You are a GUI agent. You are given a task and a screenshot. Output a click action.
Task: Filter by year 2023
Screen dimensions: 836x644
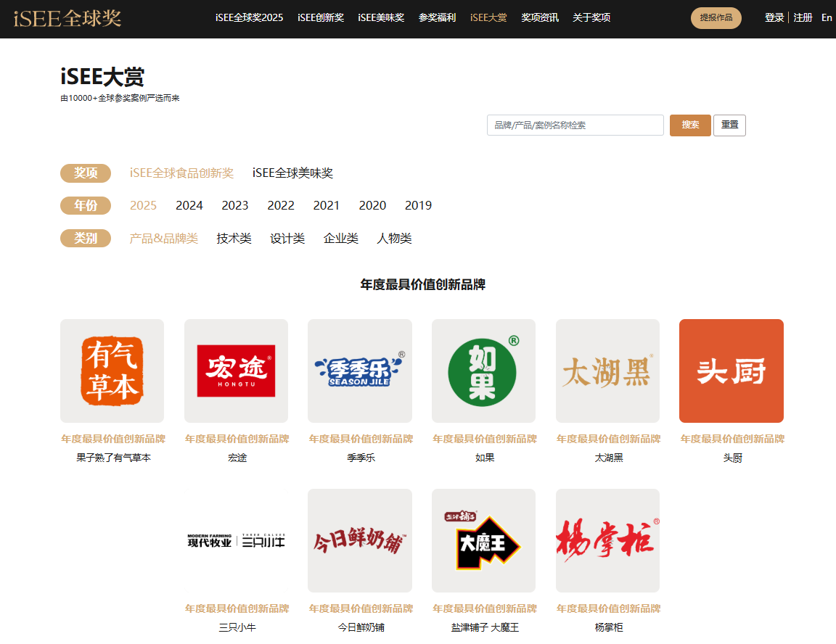pos(235,206)
